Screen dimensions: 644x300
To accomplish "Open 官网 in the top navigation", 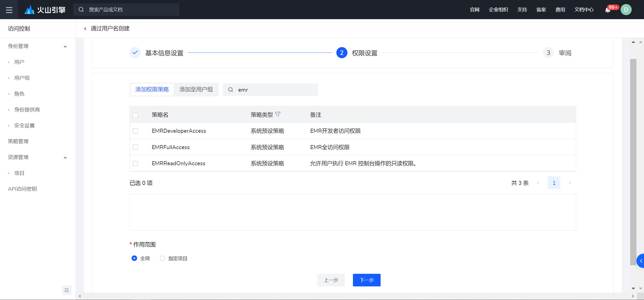I will coord(475,10).
